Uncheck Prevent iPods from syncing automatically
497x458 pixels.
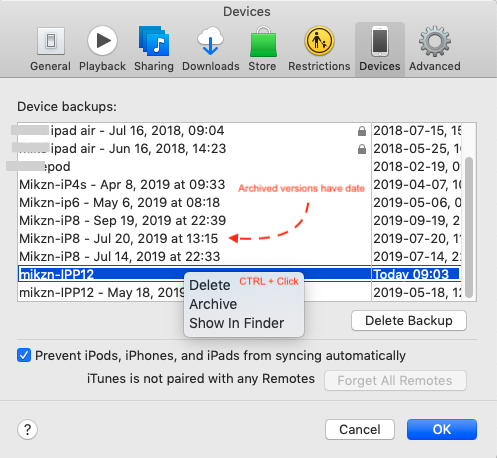(x=24, y=355)
